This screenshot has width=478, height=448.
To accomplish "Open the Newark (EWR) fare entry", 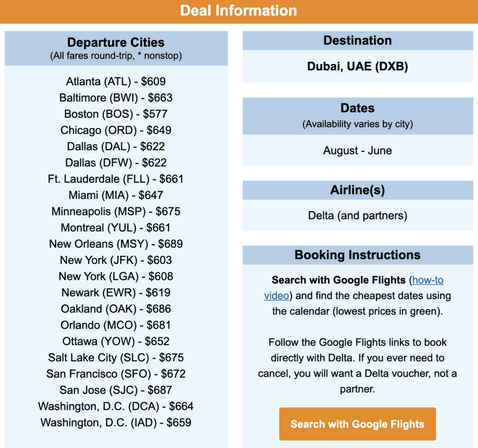I will pos(115,292).
